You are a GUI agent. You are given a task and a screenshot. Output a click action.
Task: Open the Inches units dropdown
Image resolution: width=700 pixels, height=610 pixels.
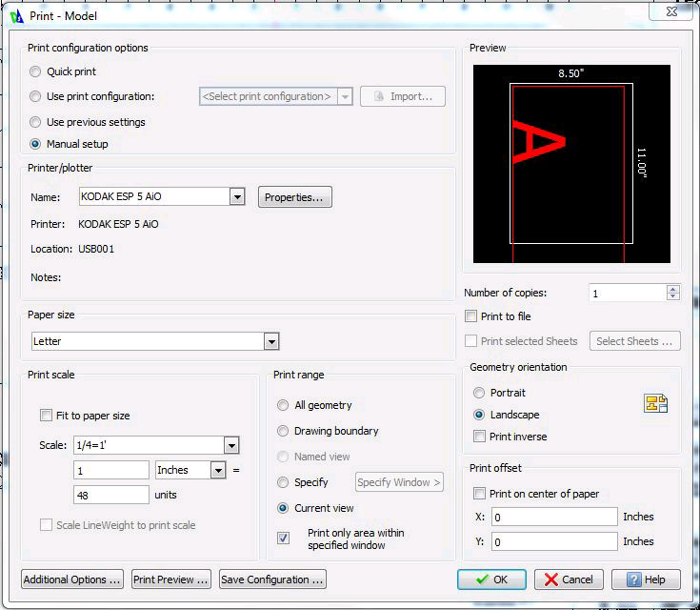(x=218, y=470)
